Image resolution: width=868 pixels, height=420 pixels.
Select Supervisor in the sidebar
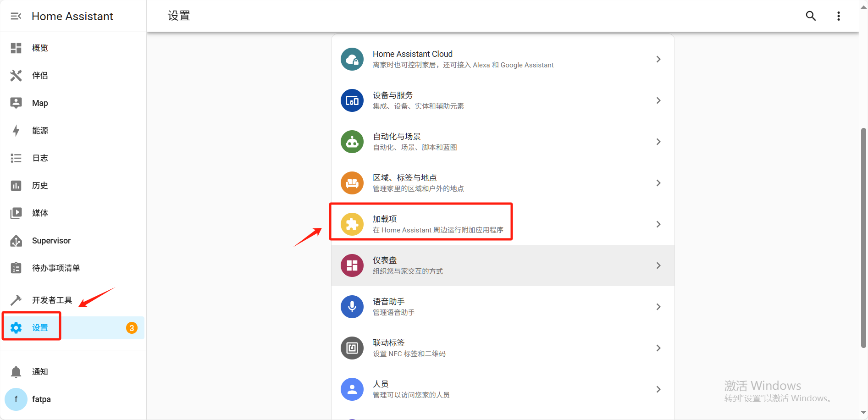tap(73, 241)
